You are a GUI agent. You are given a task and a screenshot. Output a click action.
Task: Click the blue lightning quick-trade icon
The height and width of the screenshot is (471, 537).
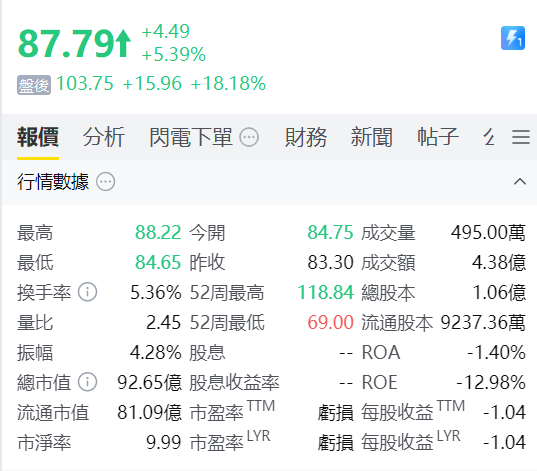click(x=513, y=38)
